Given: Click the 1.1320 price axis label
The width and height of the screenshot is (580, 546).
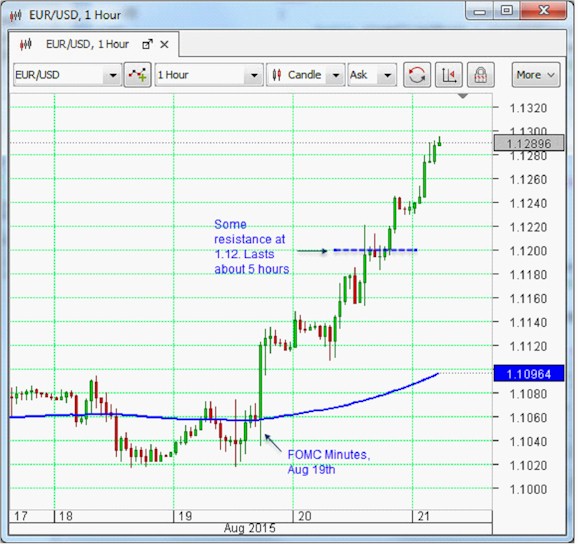Looking at the screenshot, I should (528, 108).
